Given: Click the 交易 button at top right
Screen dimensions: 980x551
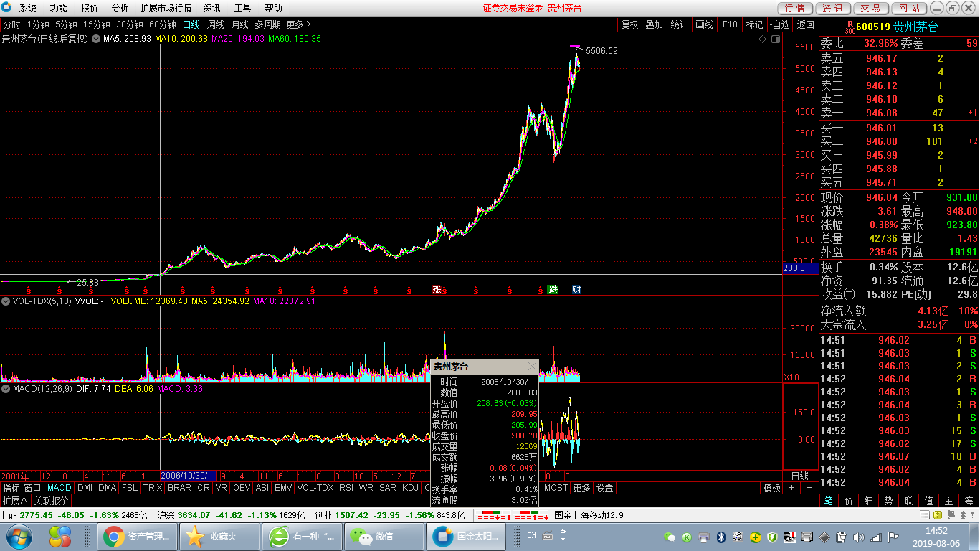Looking at the screenshot, I should click(871, 8).
